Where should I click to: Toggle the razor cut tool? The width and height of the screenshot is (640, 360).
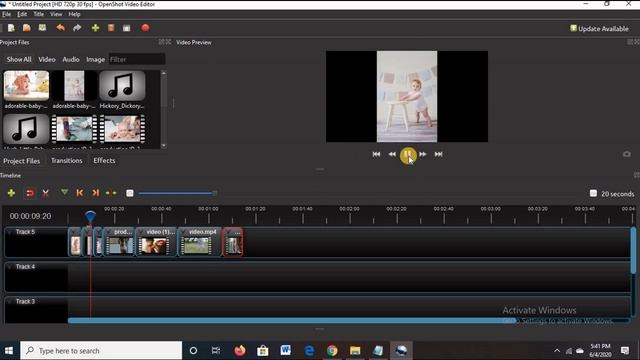(45, 193)
